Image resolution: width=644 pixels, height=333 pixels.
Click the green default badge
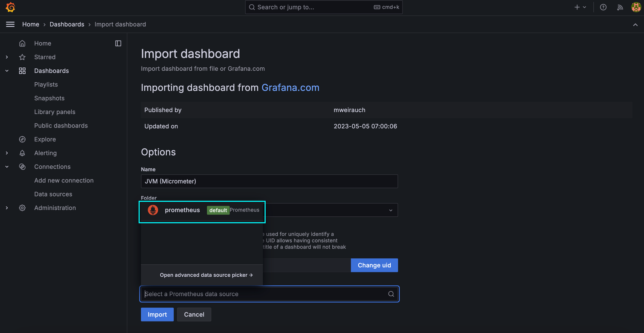(x=218, y=210)
